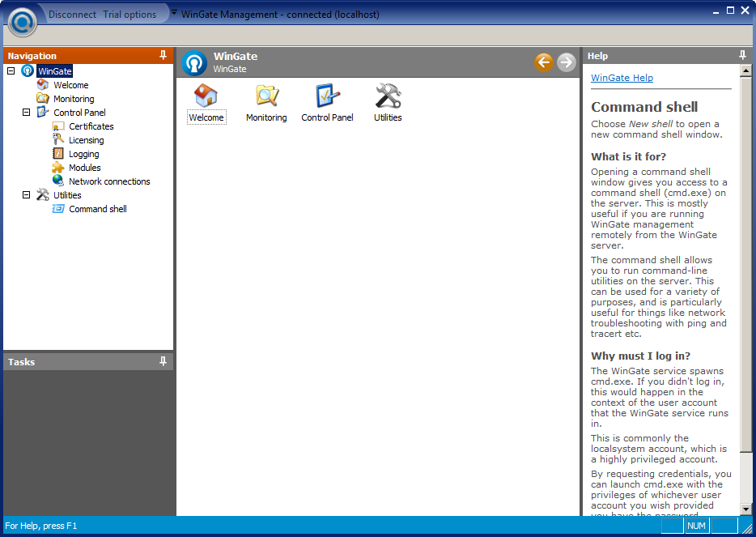The height and width of the screenshot is (537, 756).
Task: Click the Help panel scroll up arrow
Action: [x=745, y=71]
